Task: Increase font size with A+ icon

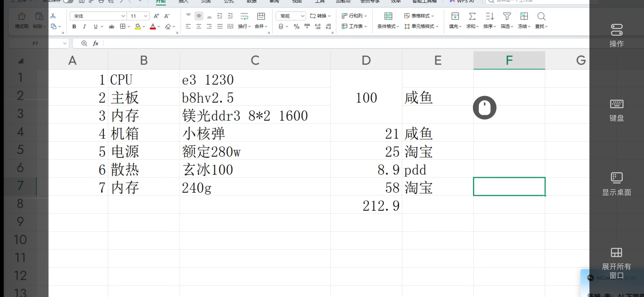Action: point(156,16)
